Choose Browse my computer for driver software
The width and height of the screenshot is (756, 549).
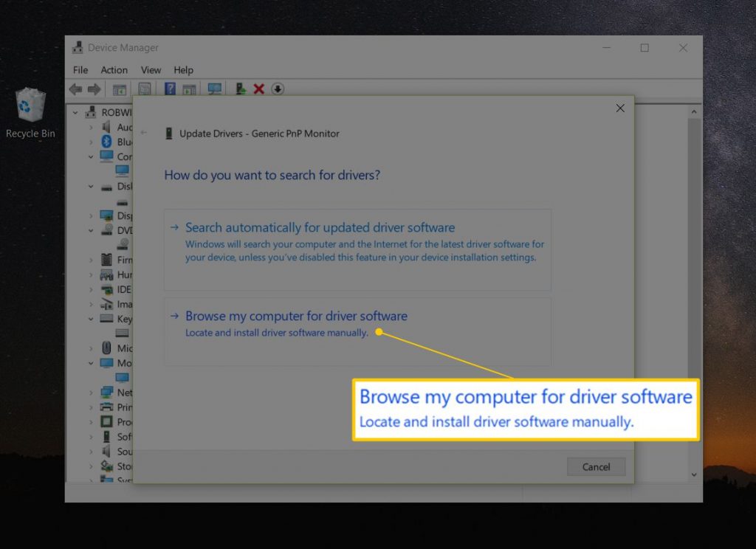coord(357,331)
